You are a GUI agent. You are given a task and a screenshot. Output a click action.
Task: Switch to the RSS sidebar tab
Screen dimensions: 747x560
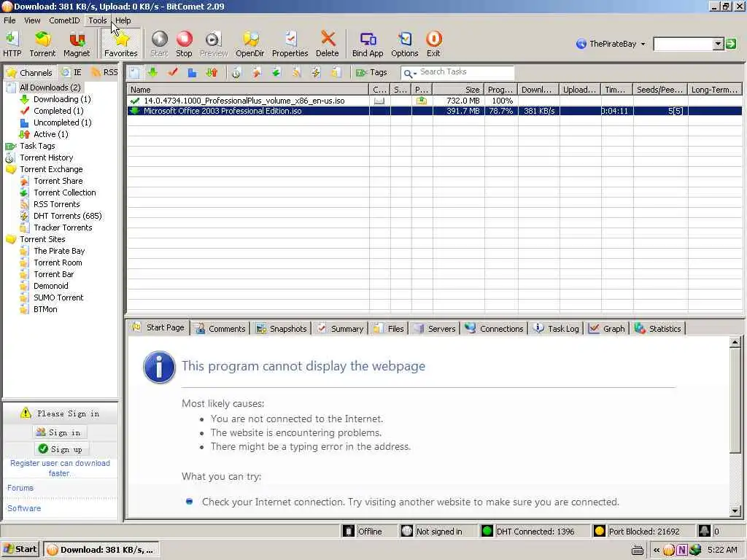pyautogui.click(x=104, y=72)
